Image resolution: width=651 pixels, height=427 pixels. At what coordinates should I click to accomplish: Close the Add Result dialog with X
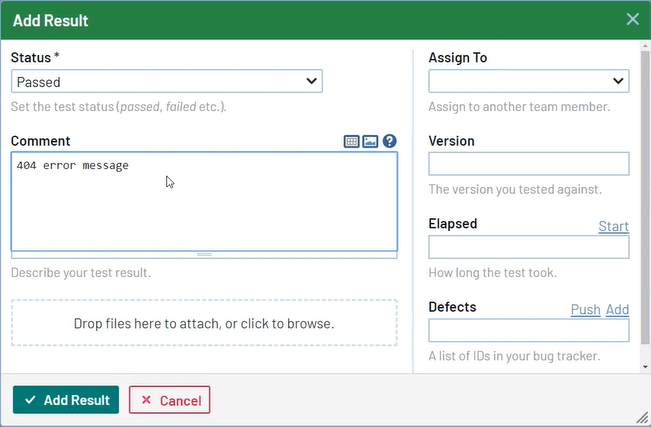point(632,19)
